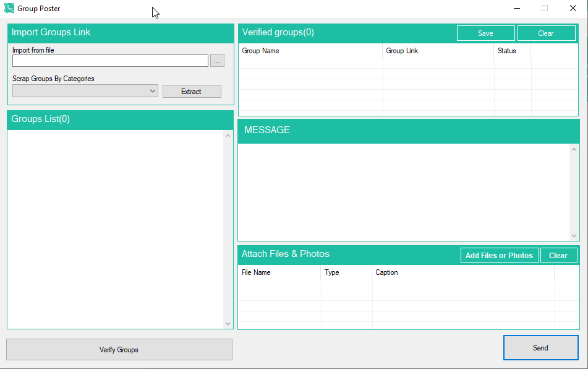The image size is (588, 369).
Task: Click the browse '...' file button
Action: click(217, 61)
